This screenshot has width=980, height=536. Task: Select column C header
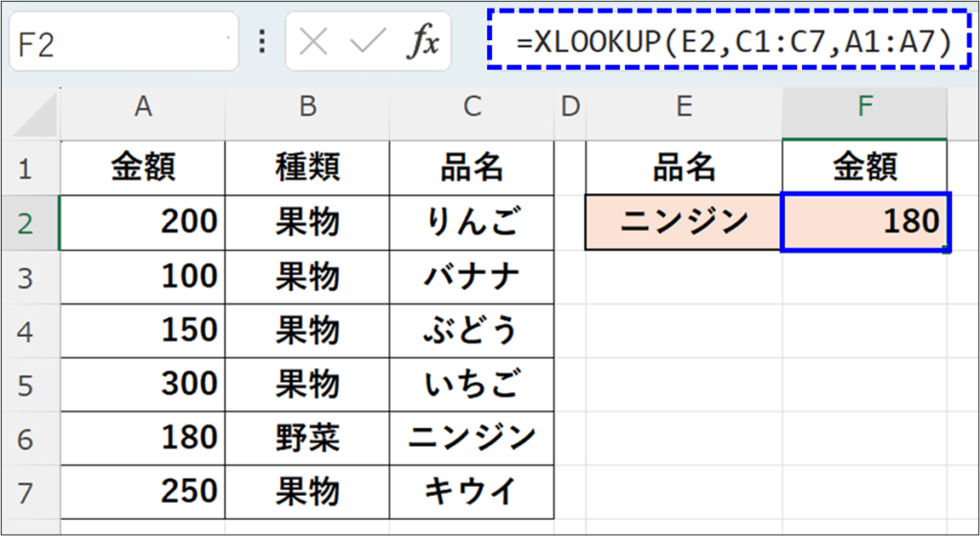coord(471,108)
